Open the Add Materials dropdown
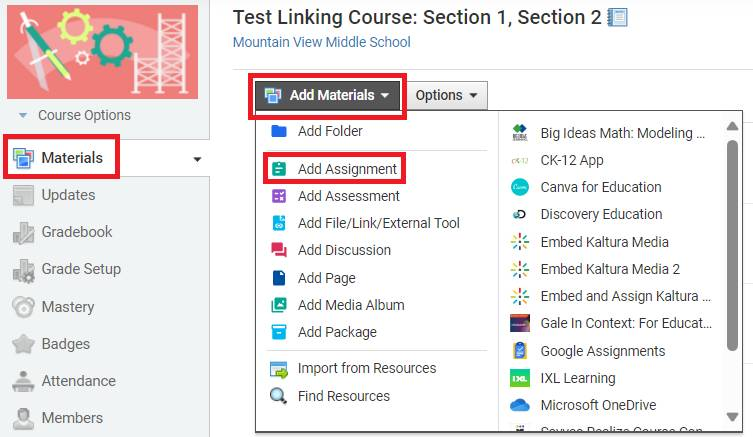The height and width of the screenshot is (437, 753). [328, 96]
